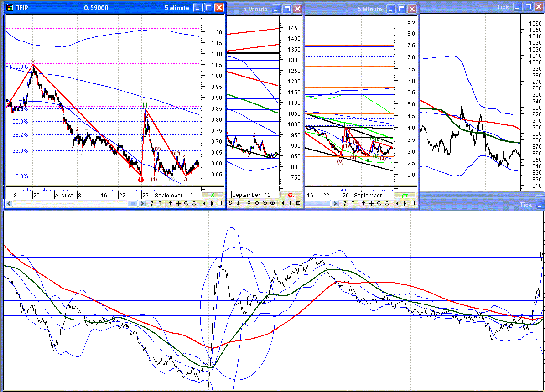Click the green (i) wave label
The height and width of the screenshot is (392, 545).
145,104
